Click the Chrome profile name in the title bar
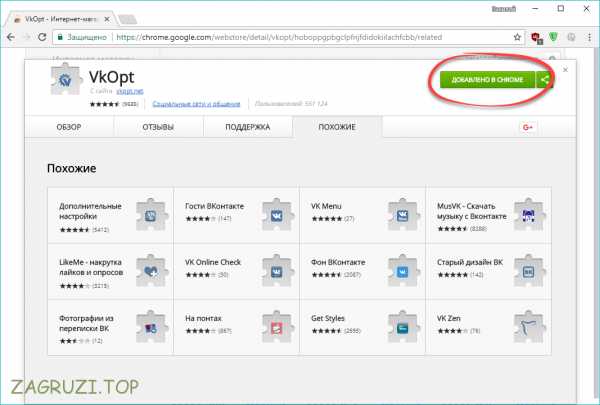This screenshot has height=405, width=600. click(x=504, y=8)
